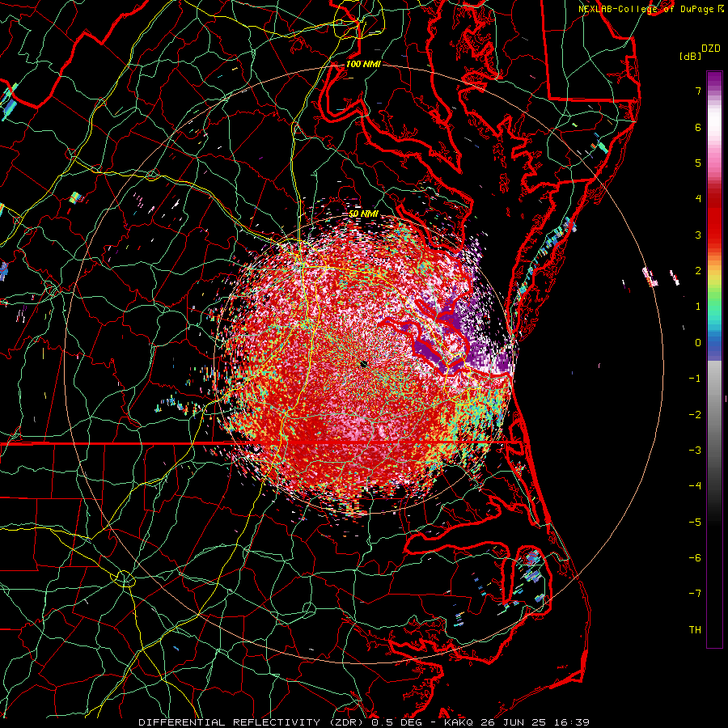Click the 7 value on the color scale

pos(698,91)
